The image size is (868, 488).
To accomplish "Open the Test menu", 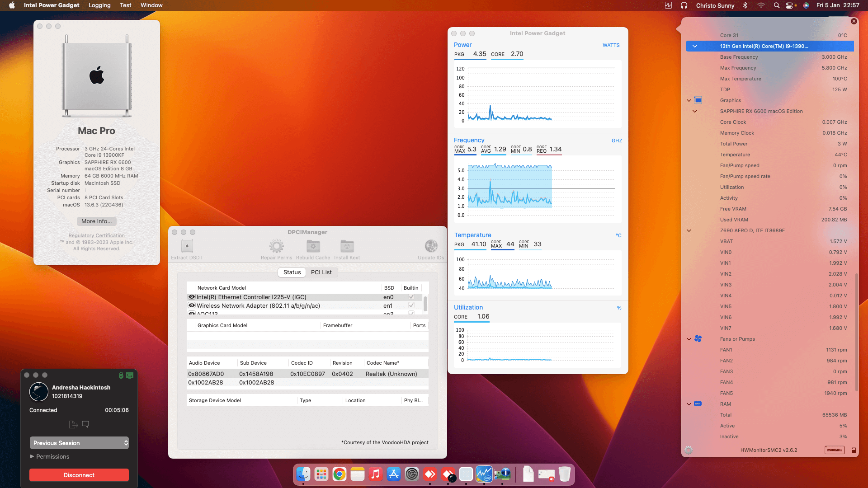I will point(126,5).
